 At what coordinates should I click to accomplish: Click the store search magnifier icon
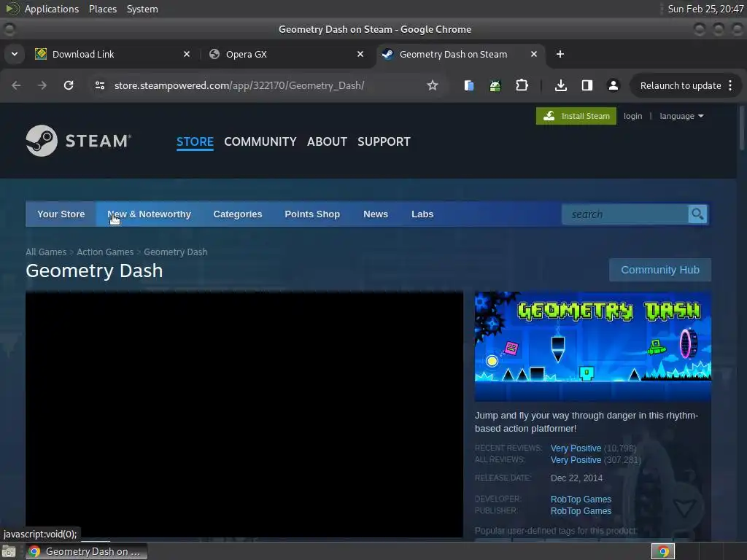697,214
